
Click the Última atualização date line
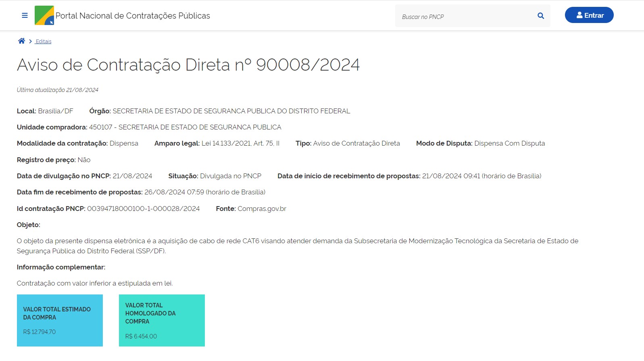point(57,90)
